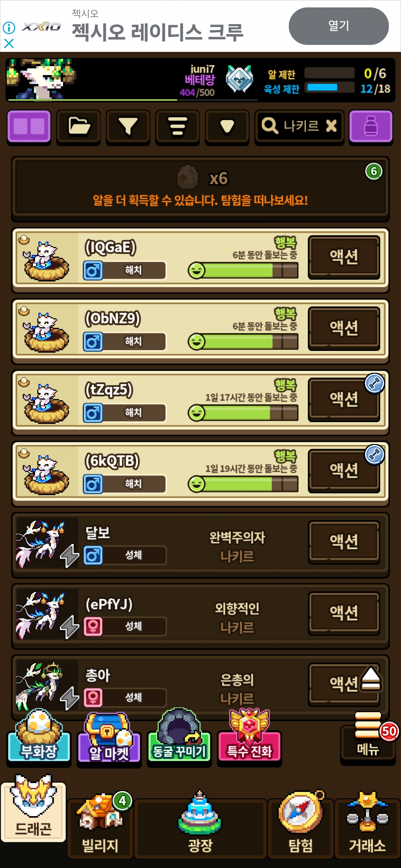
Task: Tap 액션 button for dragon IQGaE
Action: point(344,257)
